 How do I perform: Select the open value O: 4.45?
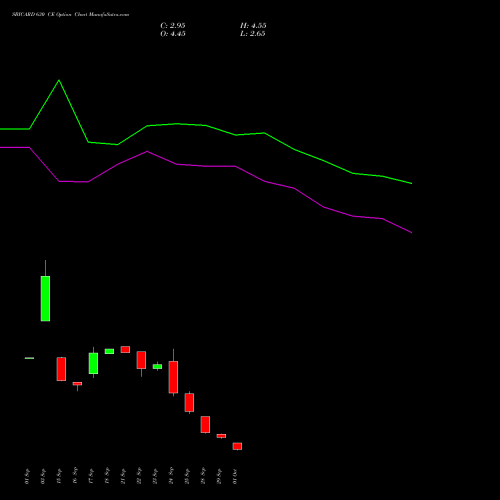click(x=173, y=34)
